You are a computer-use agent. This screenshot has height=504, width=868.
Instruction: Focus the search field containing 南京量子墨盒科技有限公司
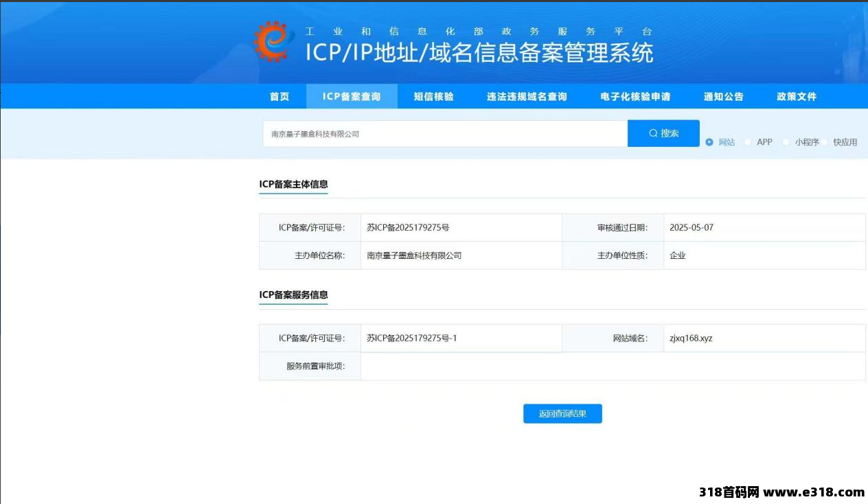pyautogui.click(x=444, y=134)
